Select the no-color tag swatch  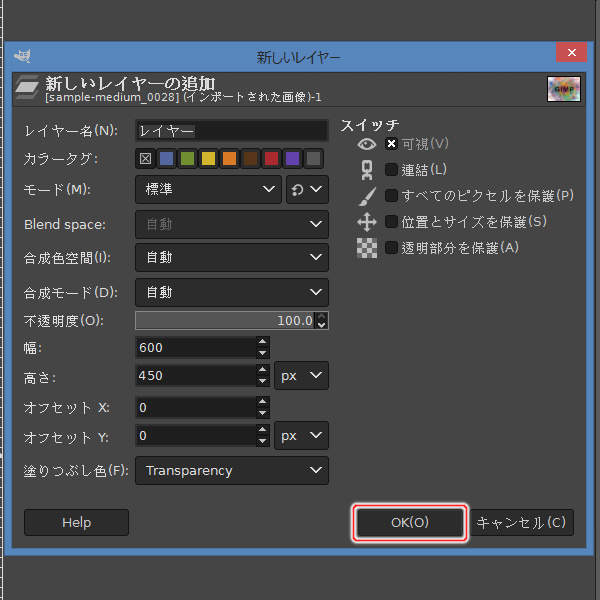(145, 158)
